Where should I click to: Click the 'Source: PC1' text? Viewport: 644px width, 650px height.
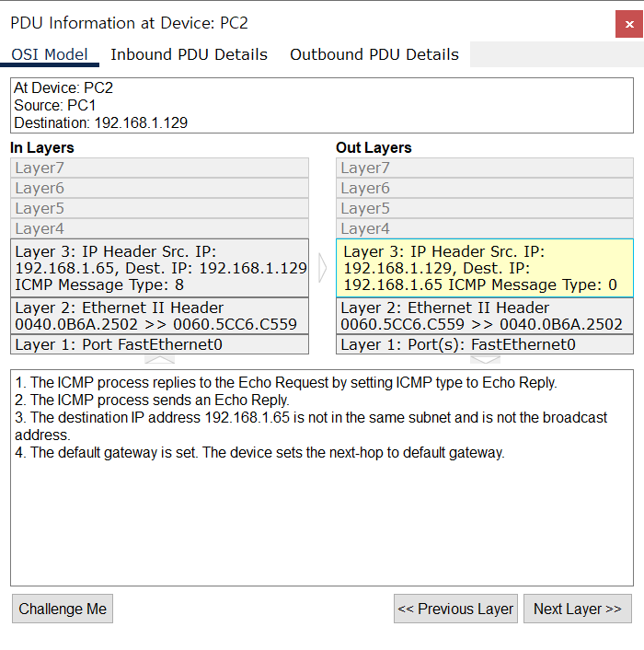[55, 105]
